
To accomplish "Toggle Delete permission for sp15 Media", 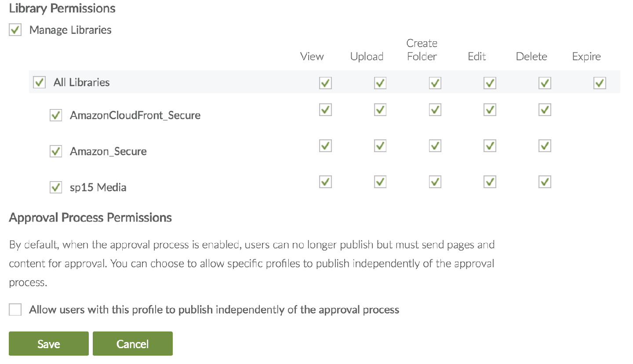I will pos(545,182).
